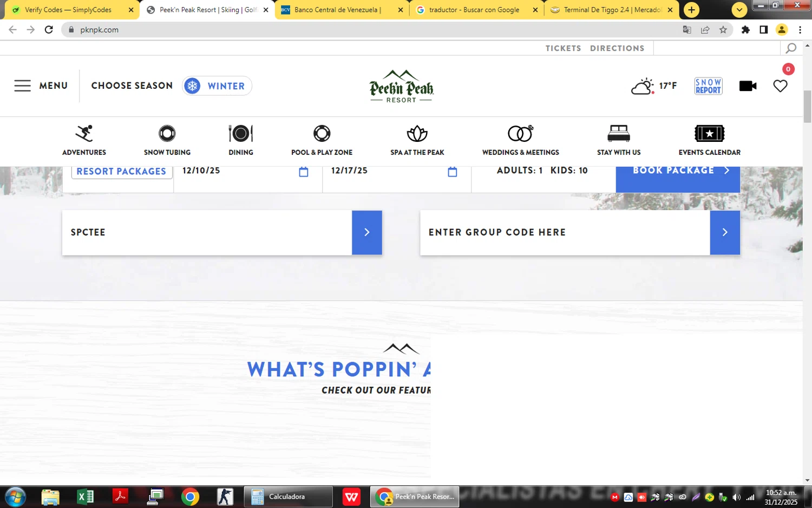Open the hamburger MENU icon

tap(22, 86)
